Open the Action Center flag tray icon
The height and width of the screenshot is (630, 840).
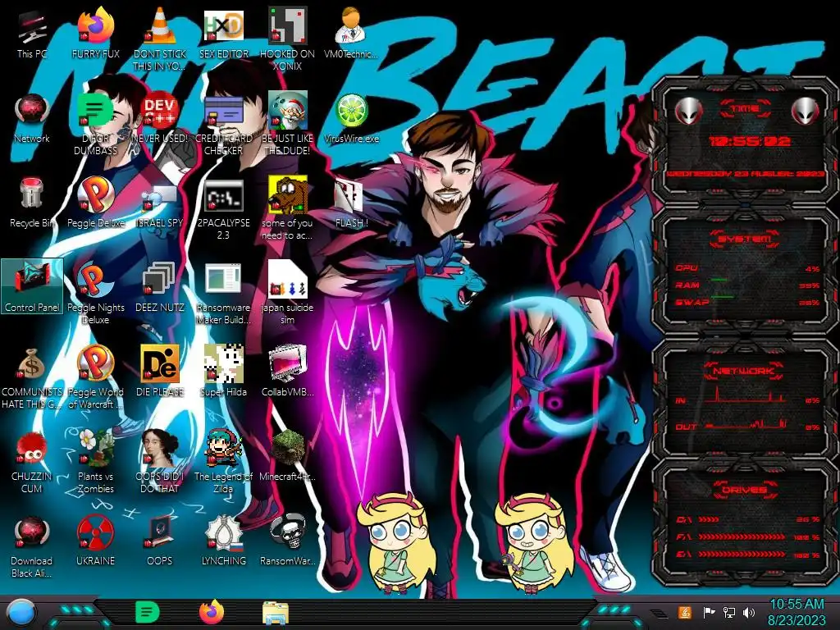709,612
